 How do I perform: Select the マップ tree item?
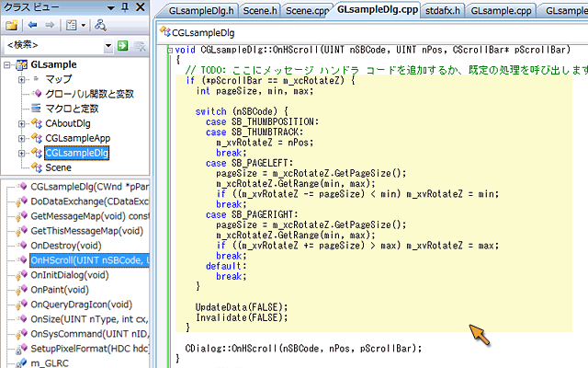pyautogui.click(x=58, y=79)
